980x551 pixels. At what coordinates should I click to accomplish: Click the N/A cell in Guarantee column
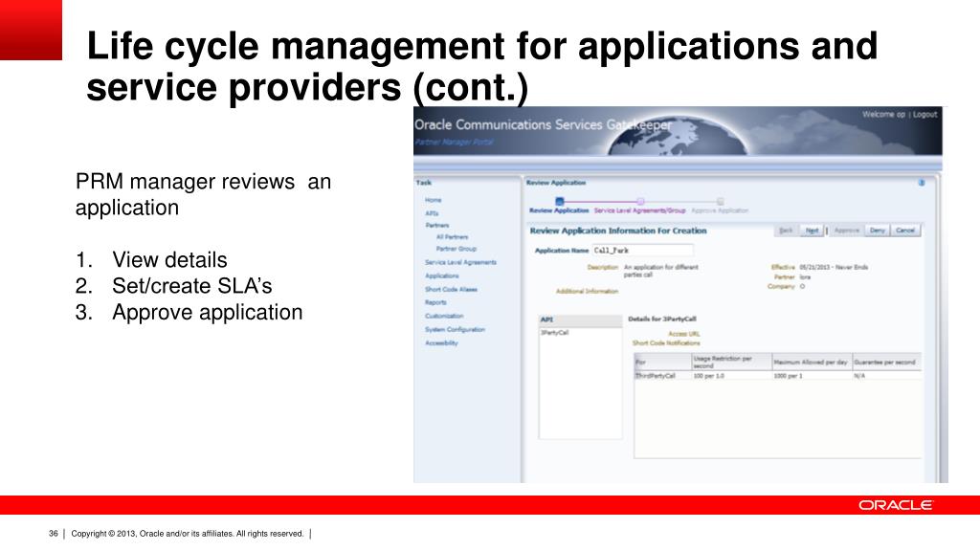coord(859,376)
